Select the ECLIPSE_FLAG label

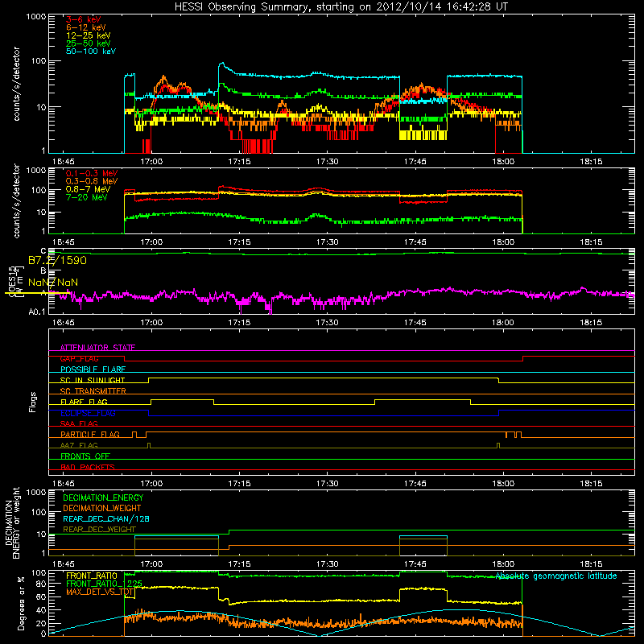[x=88, y=413]
